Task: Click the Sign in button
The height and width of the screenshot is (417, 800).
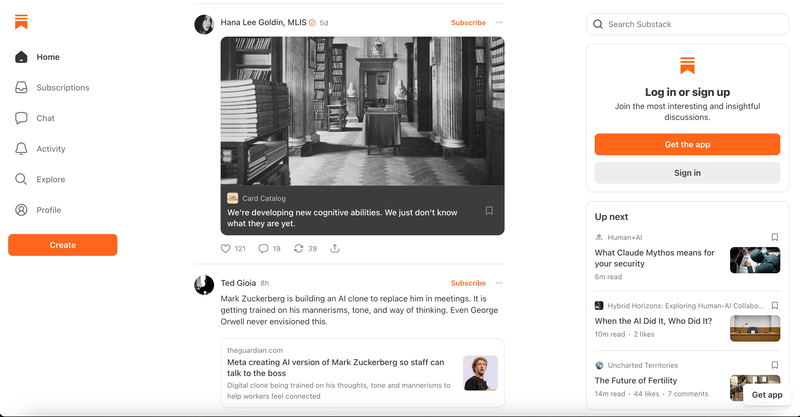Action: point(687,173)
